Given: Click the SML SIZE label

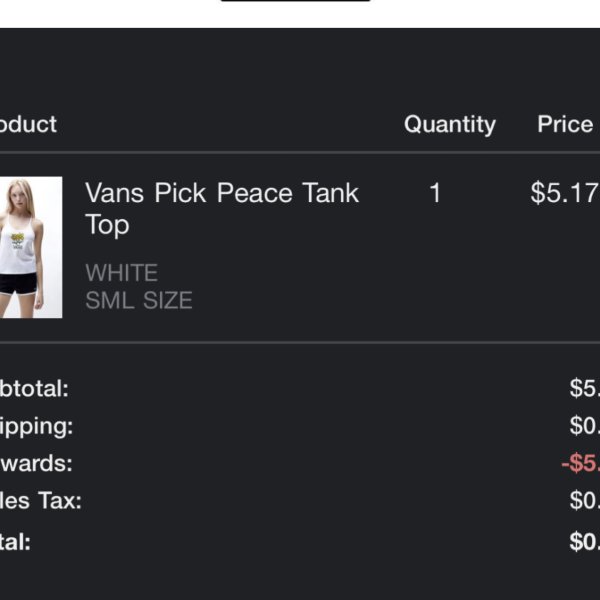Looking at the screenshot, I should (139, 300).
